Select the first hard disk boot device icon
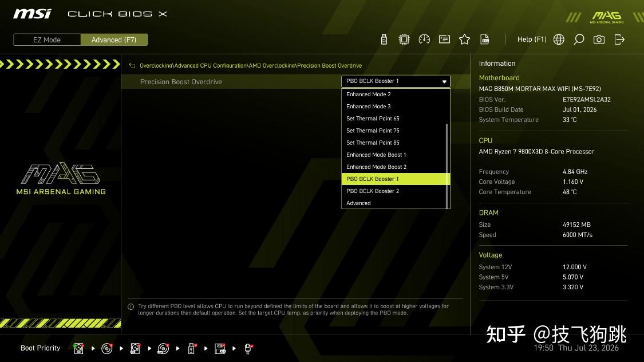644x362 pixels. click(x=78, y=348)
